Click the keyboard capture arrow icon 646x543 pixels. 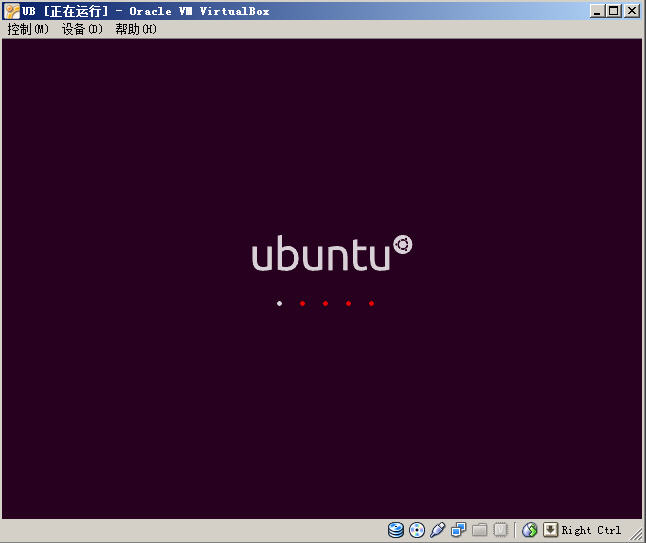coord(550,530)
